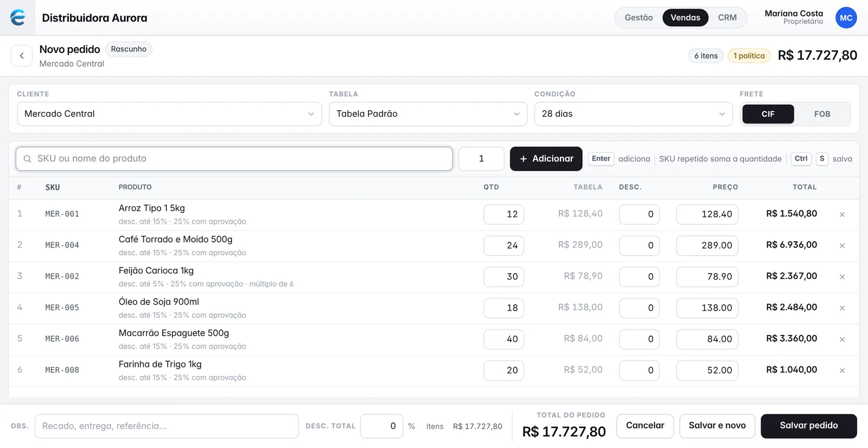Click the 1 política badge

pos(749,56)
